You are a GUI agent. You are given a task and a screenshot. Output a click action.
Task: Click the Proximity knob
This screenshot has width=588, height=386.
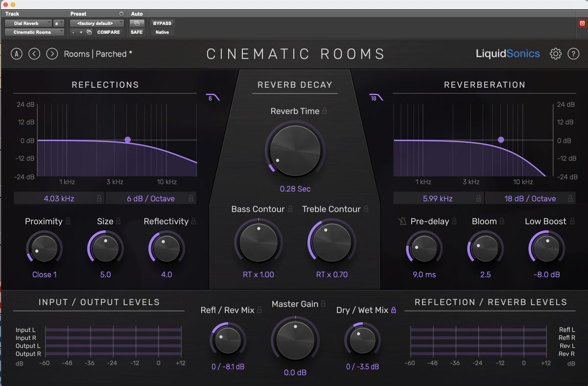click(44, 248)
